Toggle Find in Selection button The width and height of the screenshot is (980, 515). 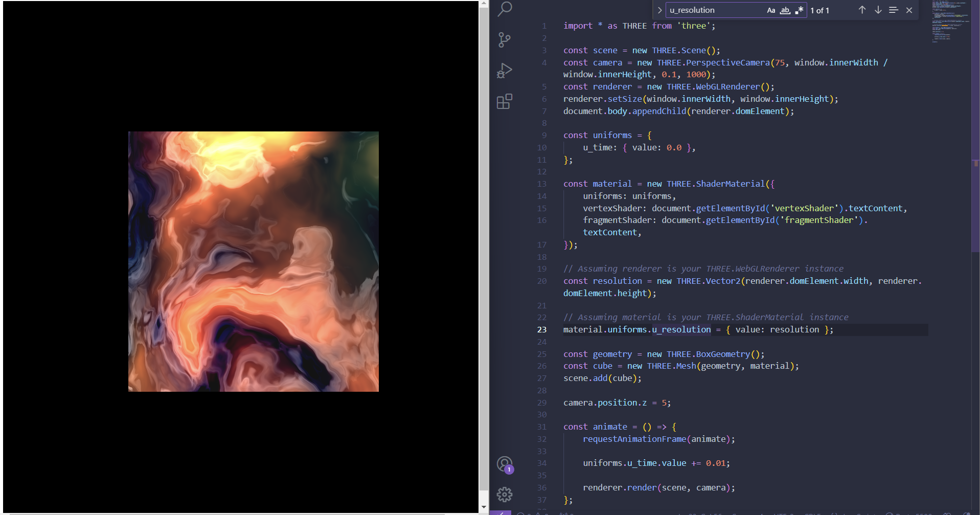click(x=893, y=10)
